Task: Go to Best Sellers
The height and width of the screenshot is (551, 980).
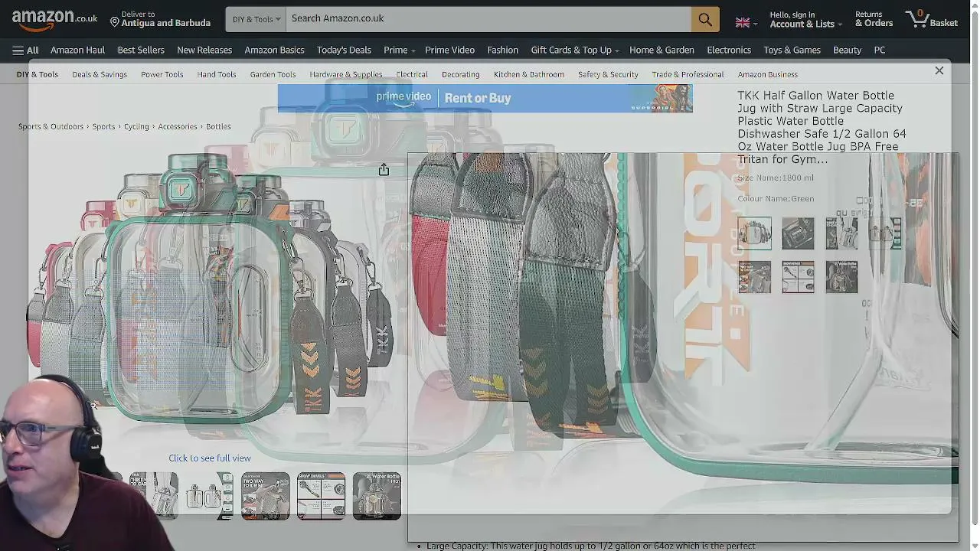Action: point(141,51)
